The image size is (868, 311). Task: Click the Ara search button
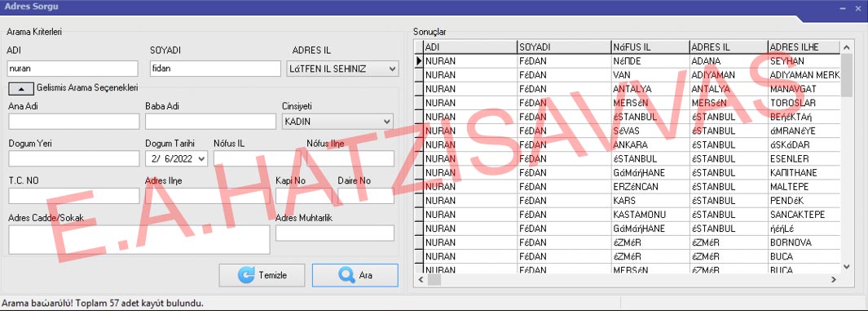click(x=355, y=275)
